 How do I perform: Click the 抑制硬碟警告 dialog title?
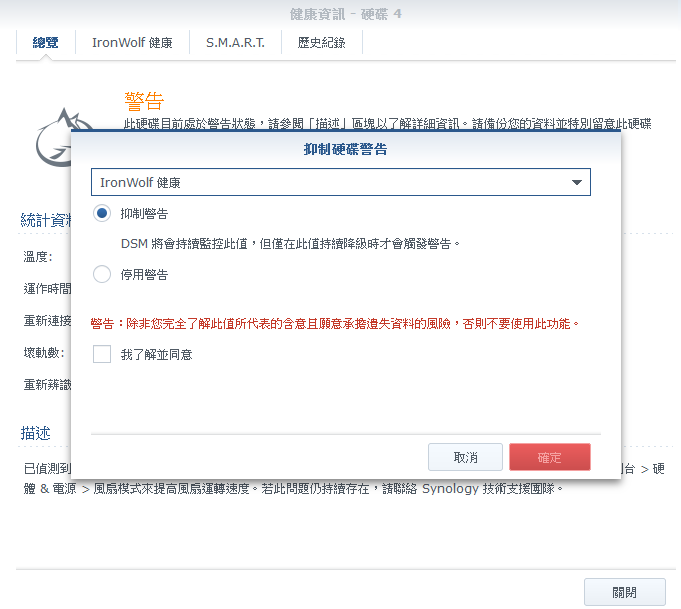345,149
